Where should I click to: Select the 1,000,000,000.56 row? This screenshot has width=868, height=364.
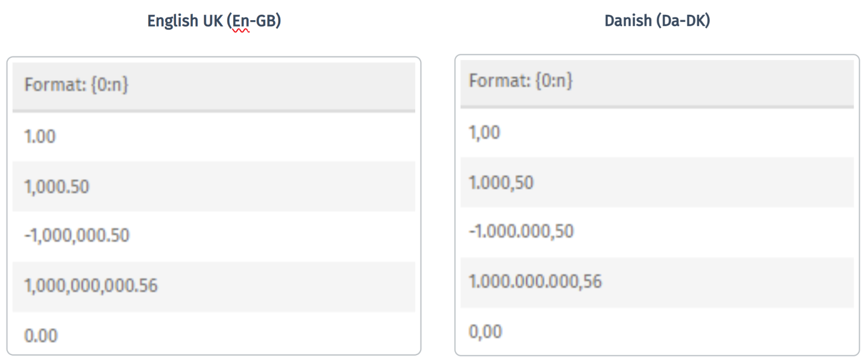[214, 286]
